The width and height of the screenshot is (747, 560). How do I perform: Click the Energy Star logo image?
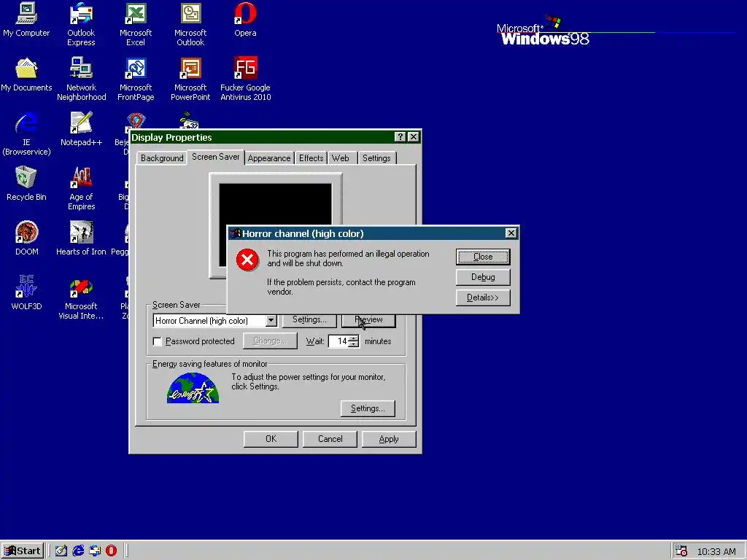[x=193, y=388]
